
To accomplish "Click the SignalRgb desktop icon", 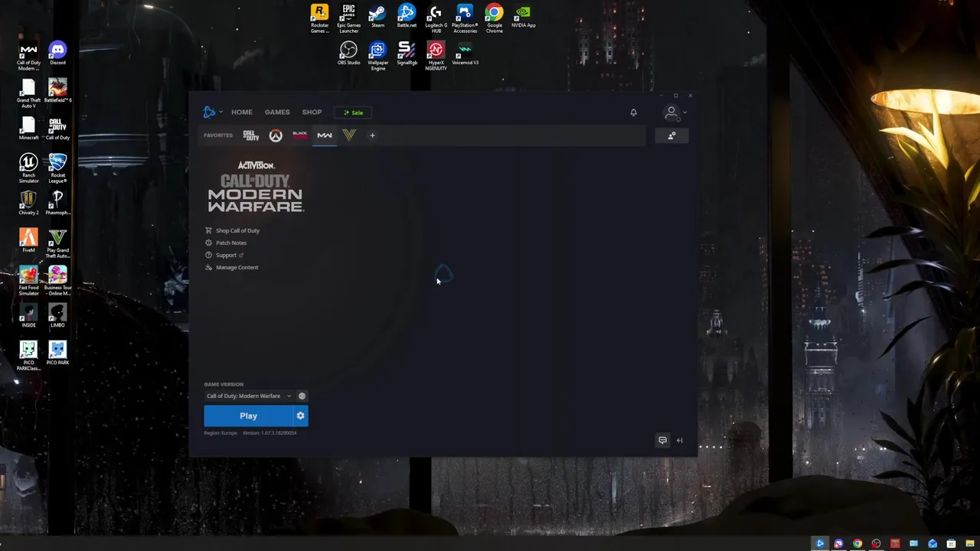I will pos(407,53).
